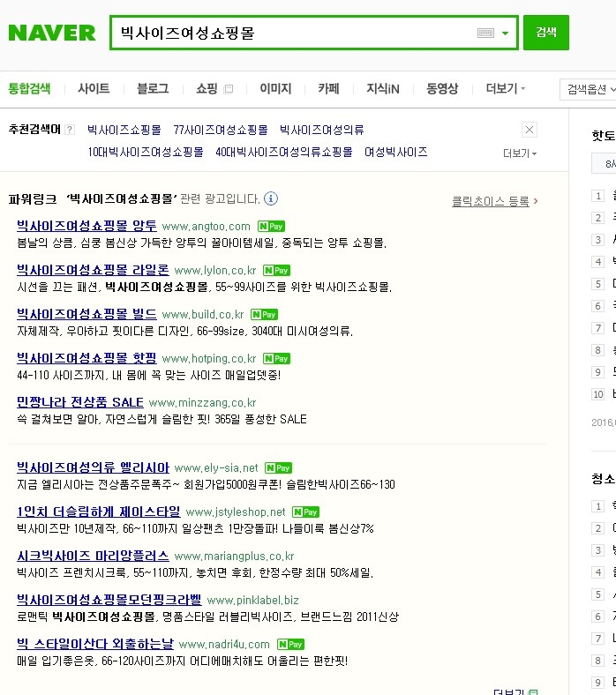Click the help icon beside 추천검색어
Screen dimensions: 616x695
(70, 130)
